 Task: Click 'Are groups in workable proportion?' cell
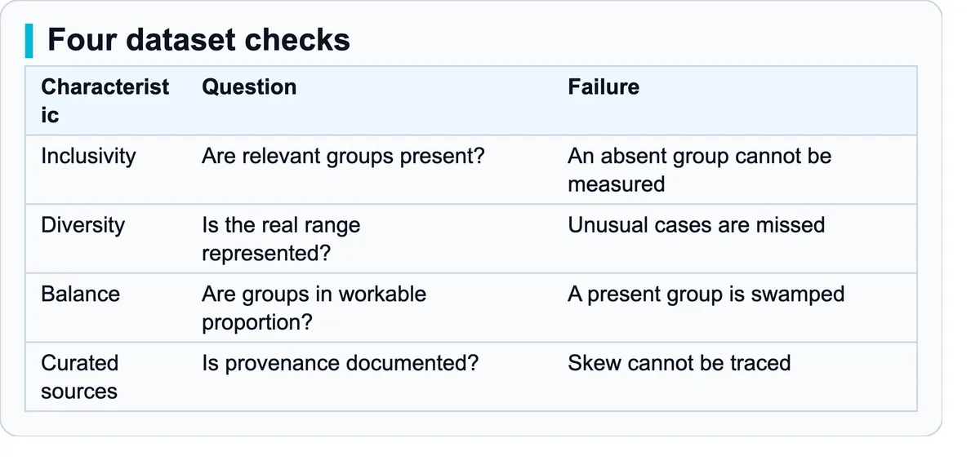click(x=314, y=308)
